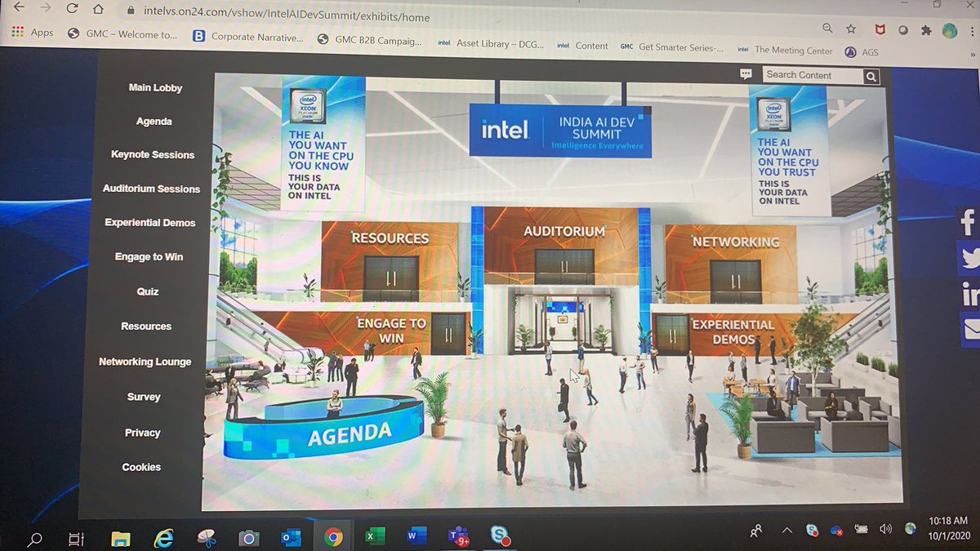Viewport: 980px width, 551px height.
Task: Open File Explorer from the taskbar
Action: pos(121,538)
